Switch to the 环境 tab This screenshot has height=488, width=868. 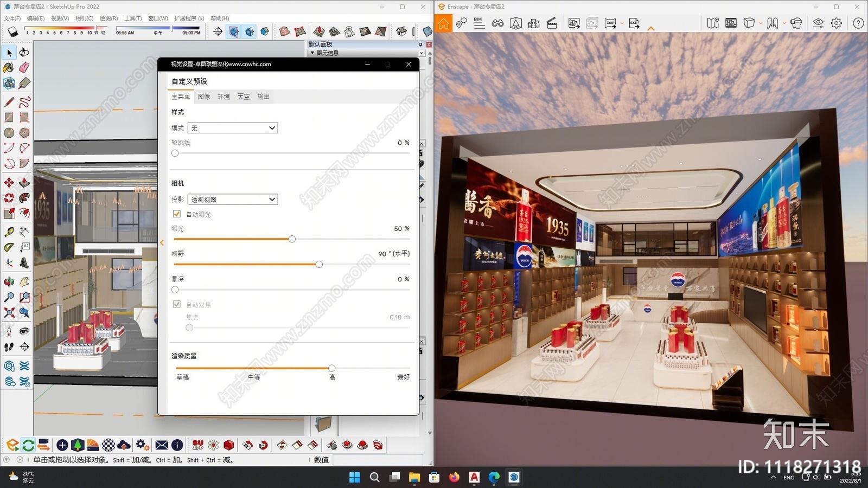point(224,97)
